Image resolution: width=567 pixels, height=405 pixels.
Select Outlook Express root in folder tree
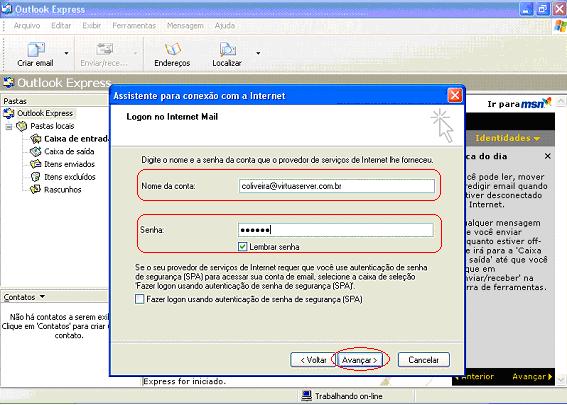(x=45, y=113)
